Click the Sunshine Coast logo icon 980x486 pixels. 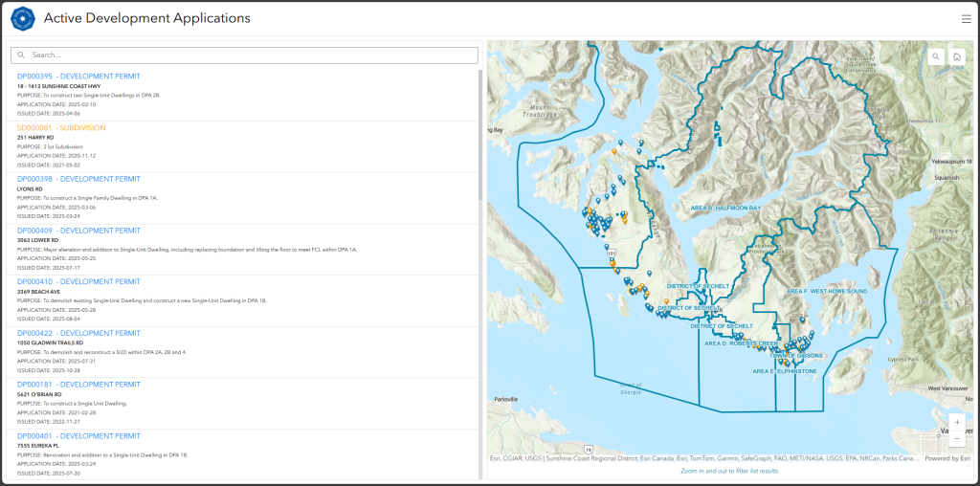23,18
